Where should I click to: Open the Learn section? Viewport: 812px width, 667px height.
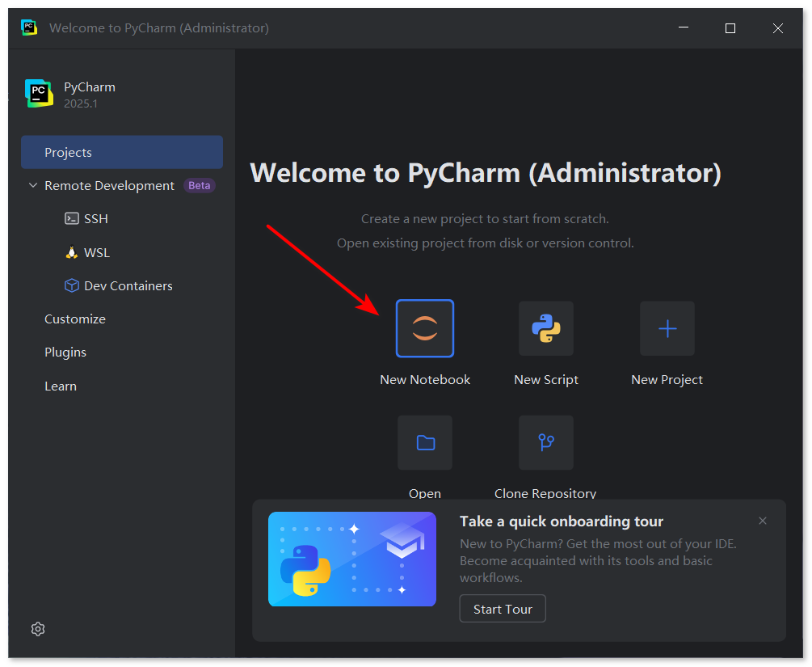tap(61, 386)
